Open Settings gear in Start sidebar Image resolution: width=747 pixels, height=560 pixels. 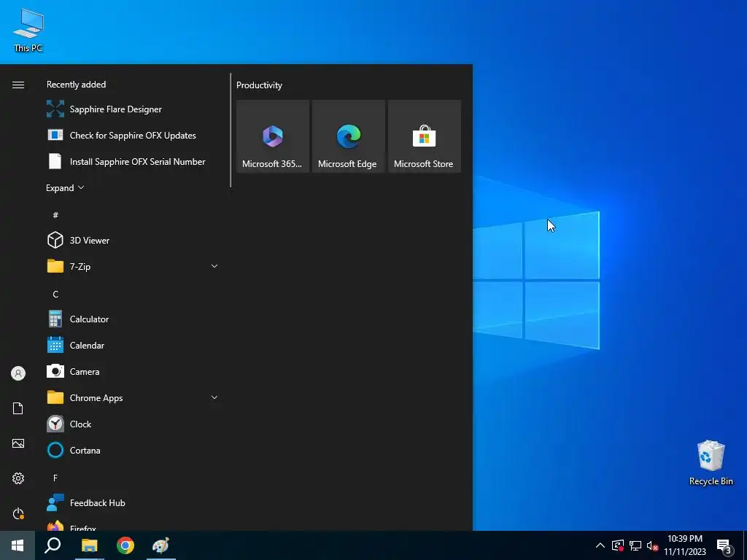(18, 478)
